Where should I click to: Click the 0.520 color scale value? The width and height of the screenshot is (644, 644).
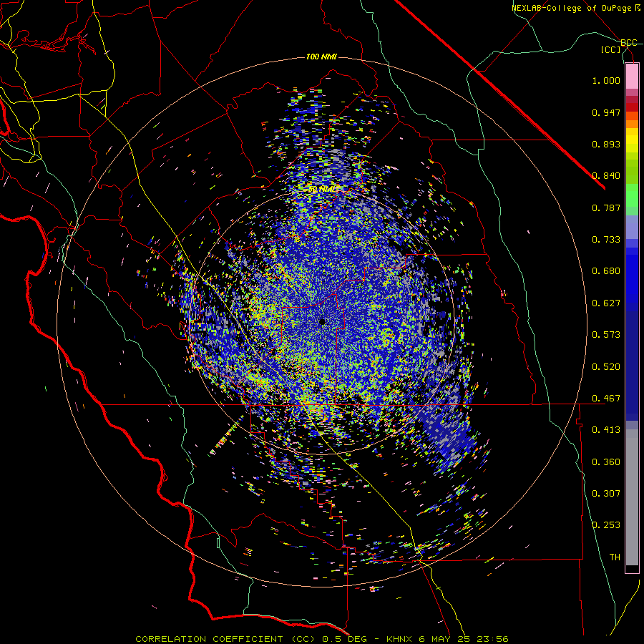click(606, 367)
